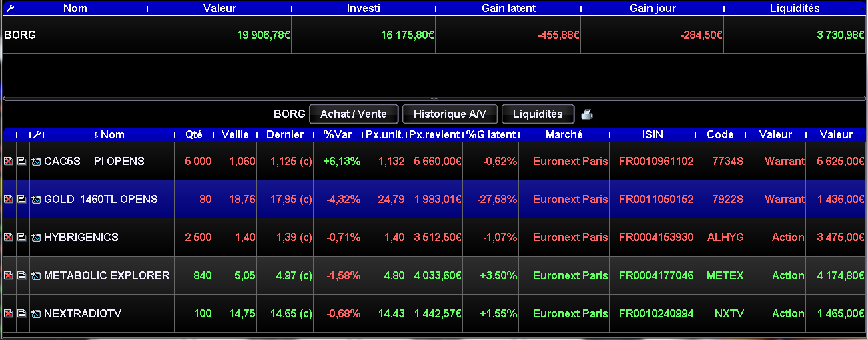Viewport: 868px width, 340px height.
Task: Click the Px.revient column header
Action: (x=434, y=135)
